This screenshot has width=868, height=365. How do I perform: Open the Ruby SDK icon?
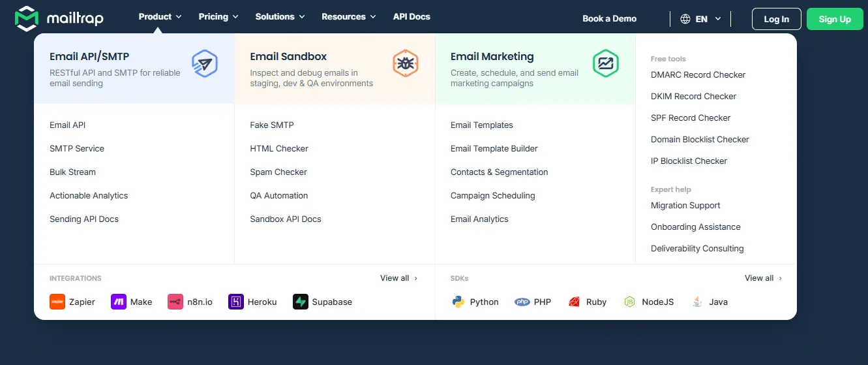point(575,302)
